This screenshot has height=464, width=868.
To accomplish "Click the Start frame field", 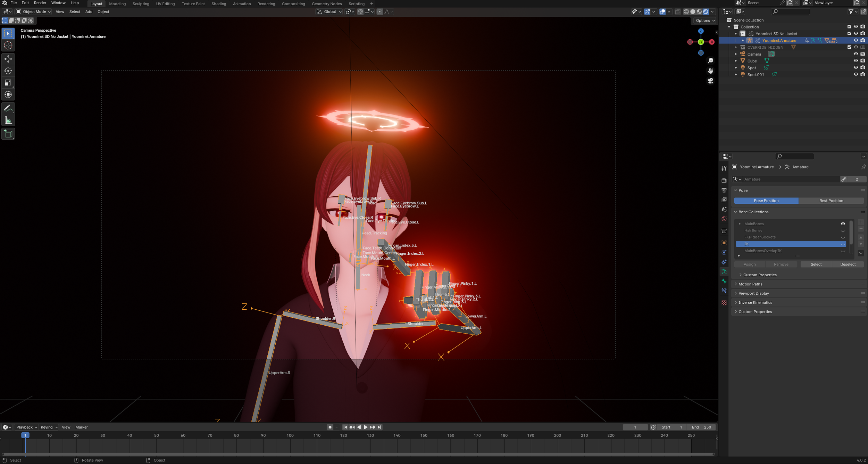I will [x=672, y=427].
